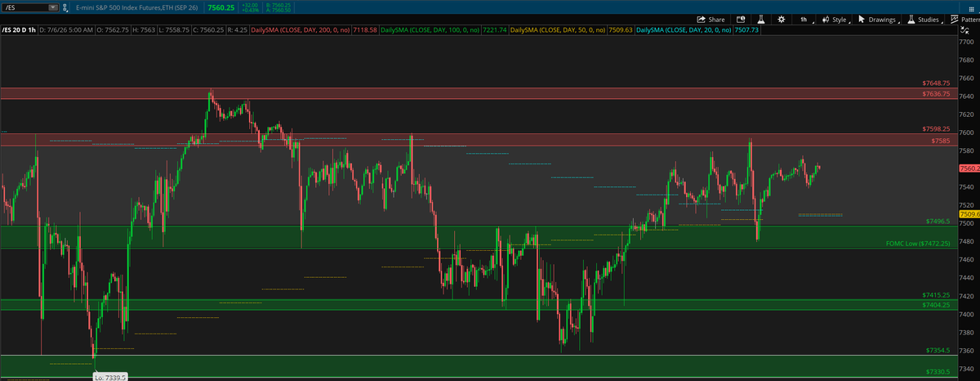Click the DailySMA 100 study label
The image size is (980, 381).
pos(431,30)
